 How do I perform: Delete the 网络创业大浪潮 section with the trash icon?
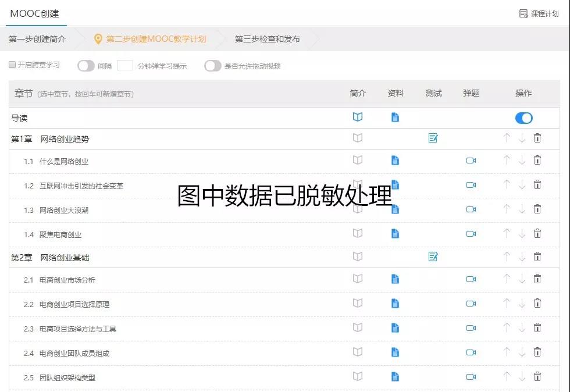(537, 209)
